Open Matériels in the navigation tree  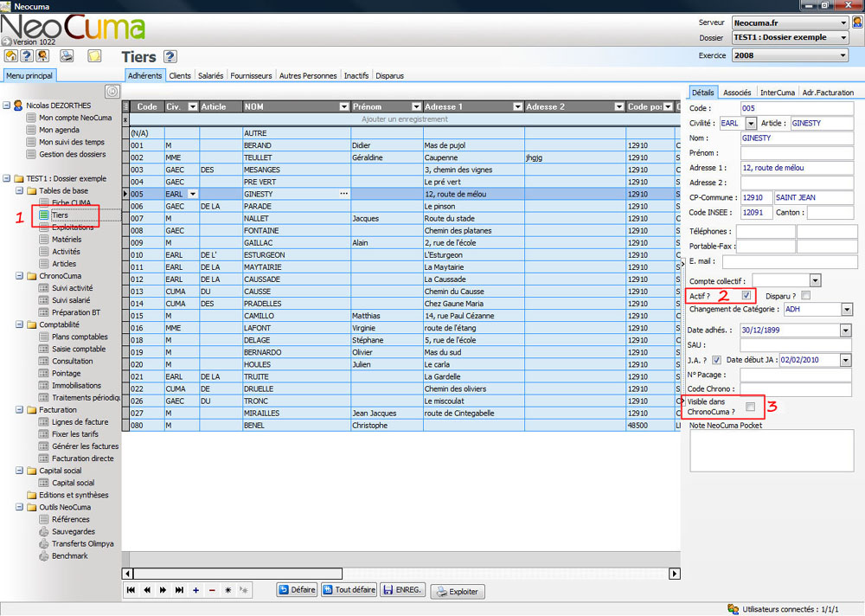67,240
